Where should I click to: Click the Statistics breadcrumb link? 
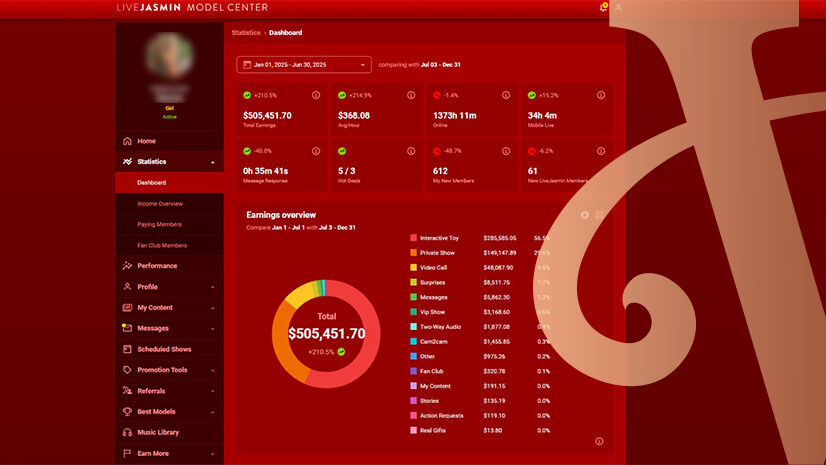(x=246, y=33)
